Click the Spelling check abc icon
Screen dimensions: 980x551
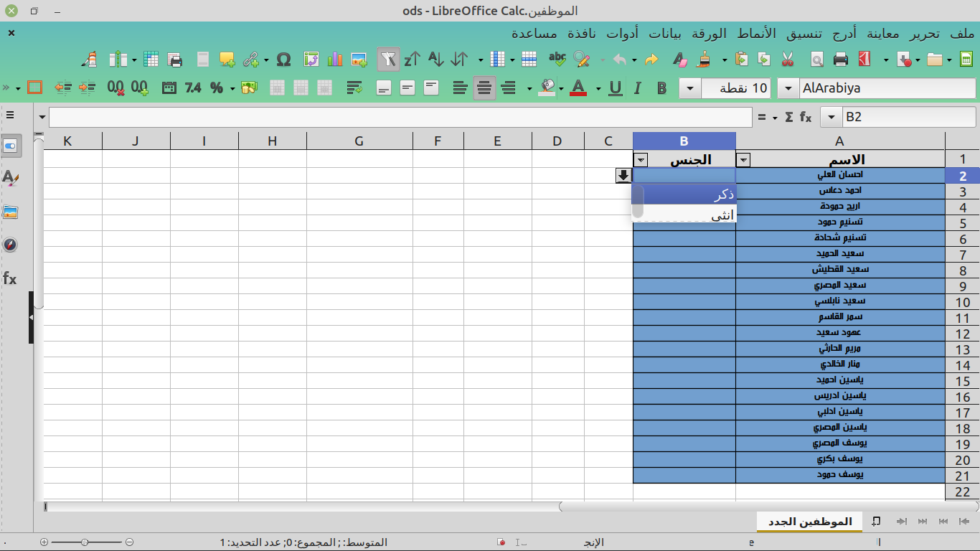click(x=557, y=60)
